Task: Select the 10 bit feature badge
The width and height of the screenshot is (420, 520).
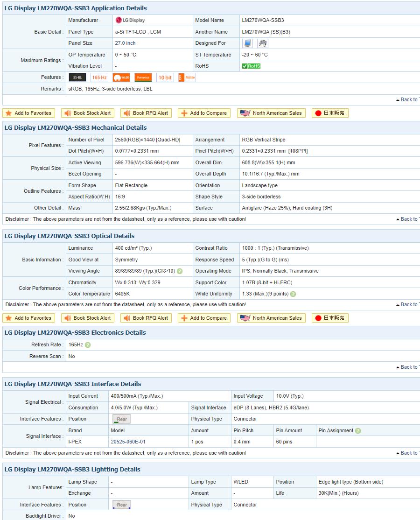Action: pyautogui.click(x=165, y=77)
